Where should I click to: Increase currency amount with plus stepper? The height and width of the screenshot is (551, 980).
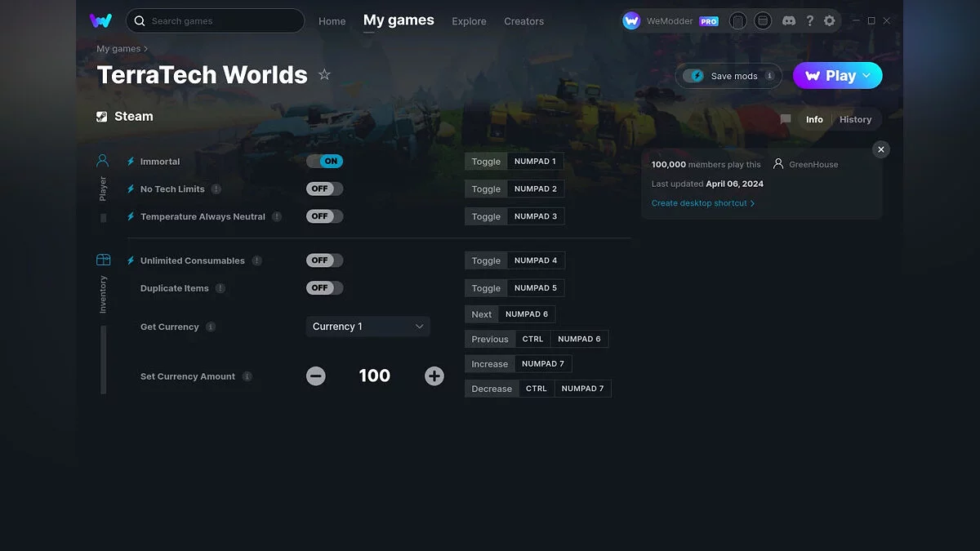tap(434, 375)
